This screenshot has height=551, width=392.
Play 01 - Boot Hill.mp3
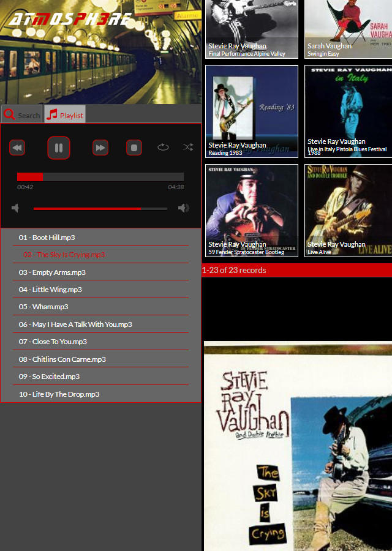100,238
